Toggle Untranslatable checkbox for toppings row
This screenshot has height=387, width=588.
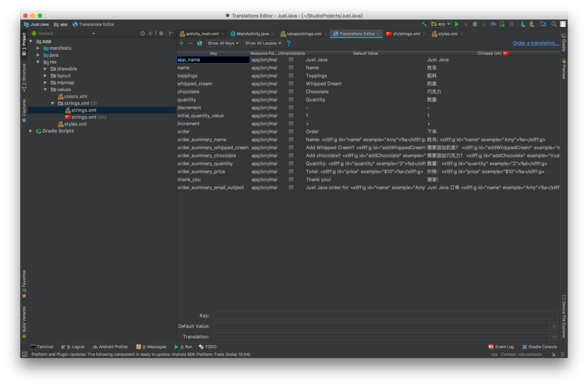pos(291,76)
